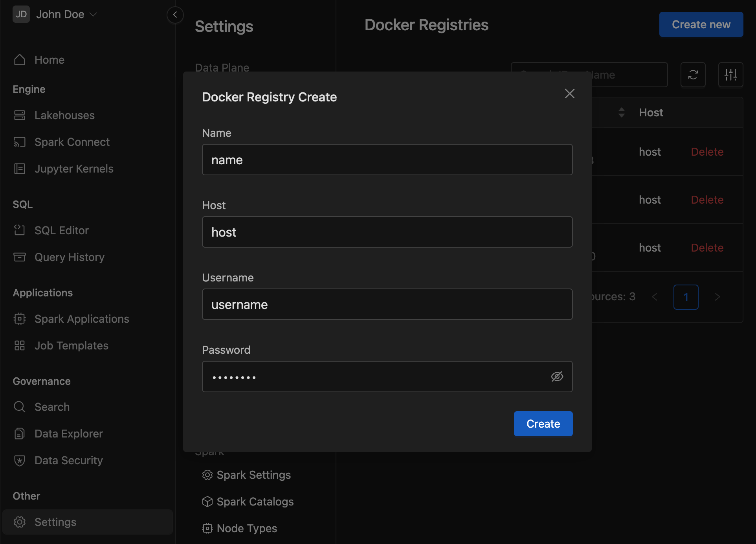Click the refresh icon in Docker Registries
The image size is (756, 544).
[x=694, y=75]
